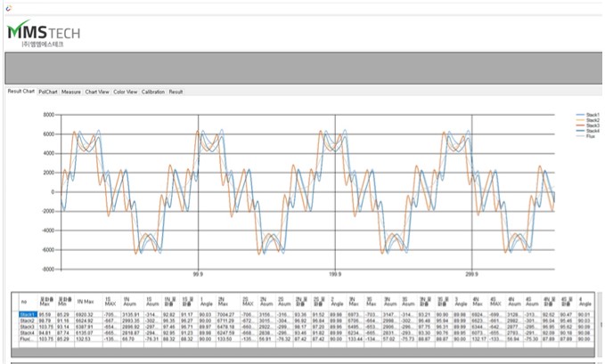Select the Stack3 row in data table
Image resolution: width=605 pixels, height=364 pixels.
[x=28, y=327]
